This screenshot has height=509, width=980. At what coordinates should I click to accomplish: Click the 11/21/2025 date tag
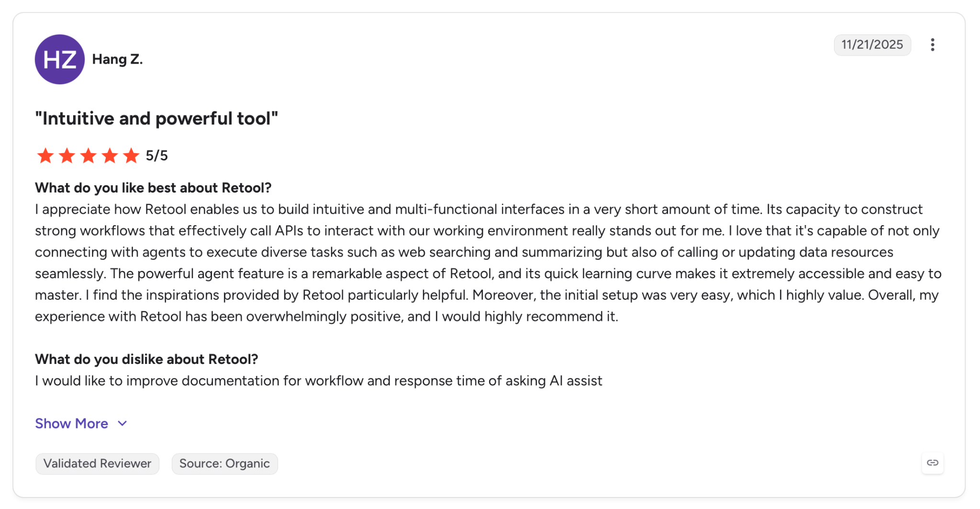click(x=872, y=45)
